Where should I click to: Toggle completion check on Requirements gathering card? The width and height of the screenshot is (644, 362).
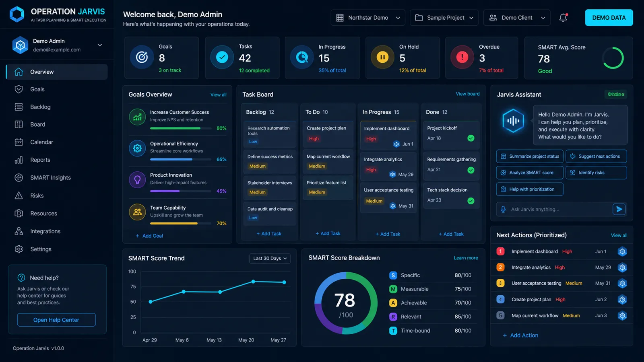[471, 170]
